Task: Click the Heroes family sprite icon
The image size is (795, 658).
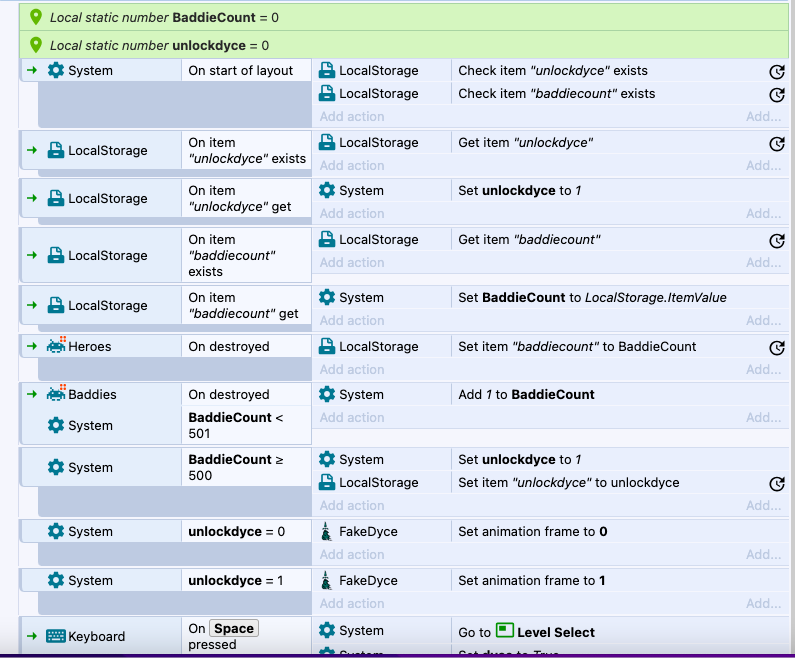Action: coord(56,345)
